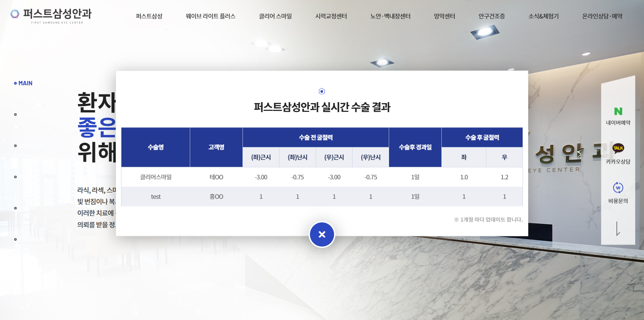Click the 1.2 right eye result cell

click(504, 177)
